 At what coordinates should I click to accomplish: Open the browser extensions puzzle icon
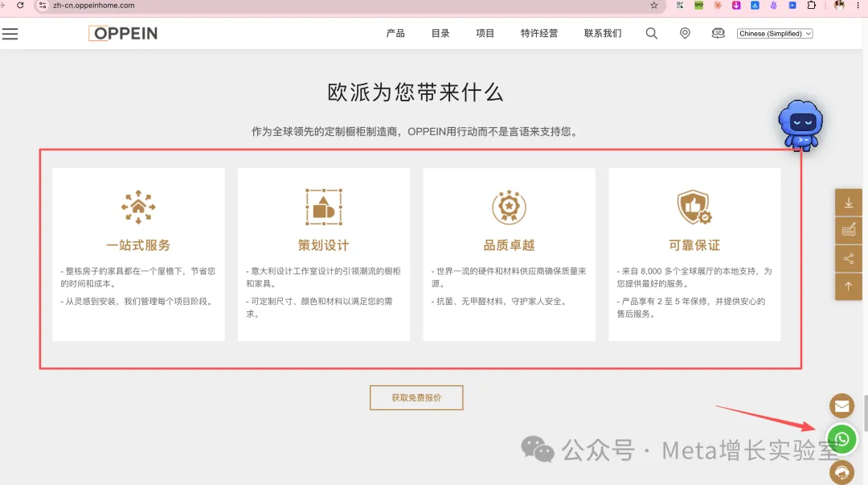[x=812, y=6]
